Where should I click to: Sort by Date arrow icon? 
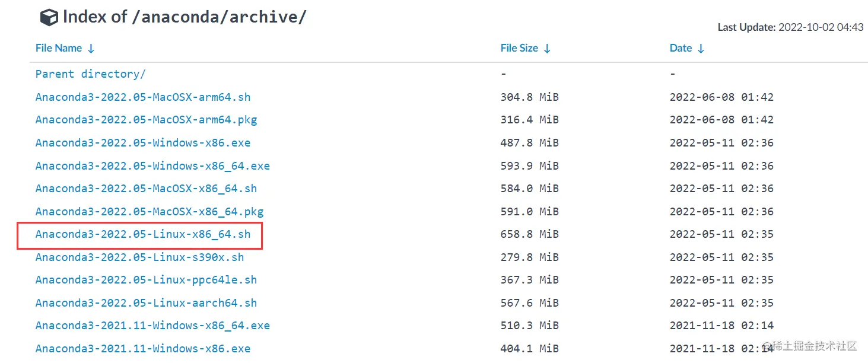click(x=701, y=49)
